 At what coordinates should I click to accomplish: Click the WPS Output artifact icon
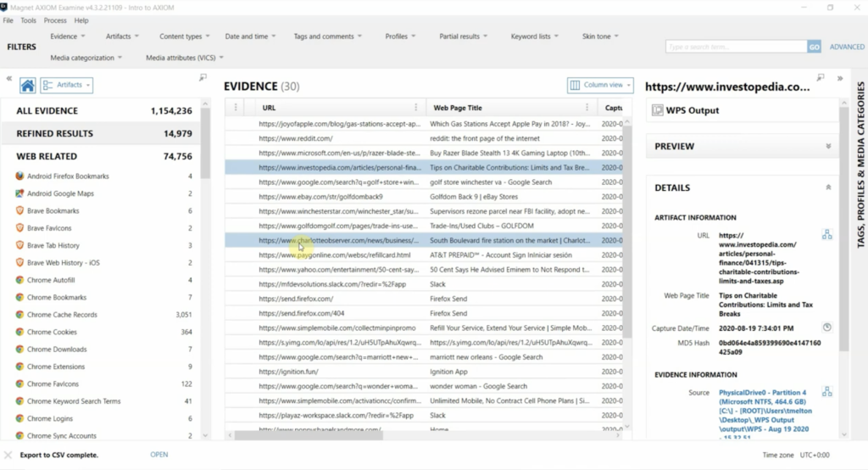pyautogui.click(x=657, y=110)
